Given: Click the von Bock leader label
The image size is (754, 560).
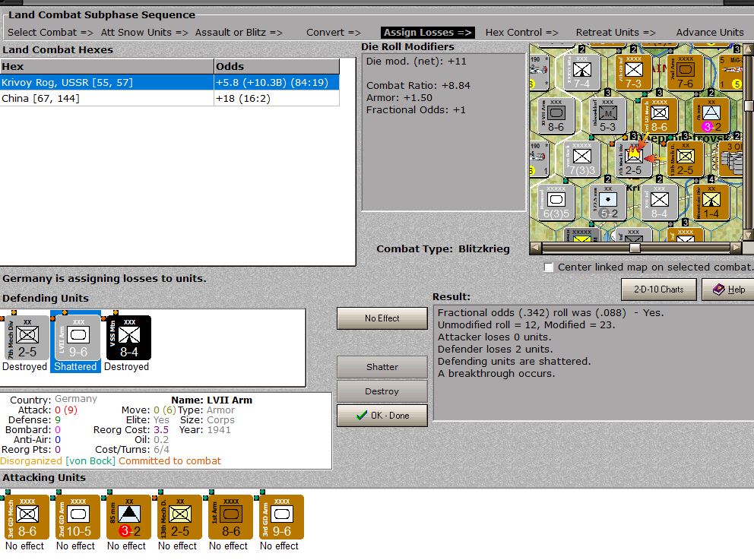Looking at the screenshot, I should [x=90, y=461].
